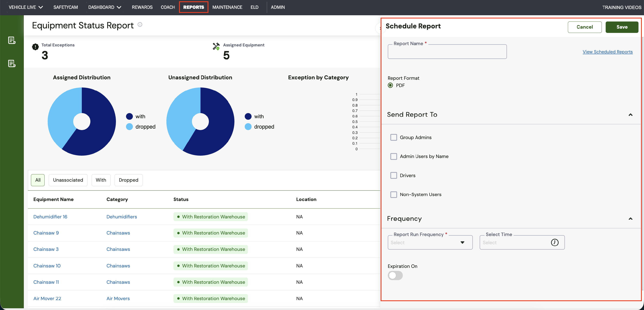Click the Assigned Equipment tools icon
644x310 pixels.
click(x=216, y=46)
